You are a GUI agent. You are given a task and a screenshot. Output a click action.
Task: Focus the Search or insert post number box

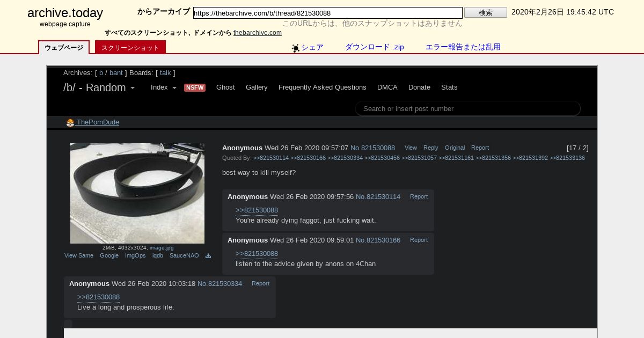point(468,108)
